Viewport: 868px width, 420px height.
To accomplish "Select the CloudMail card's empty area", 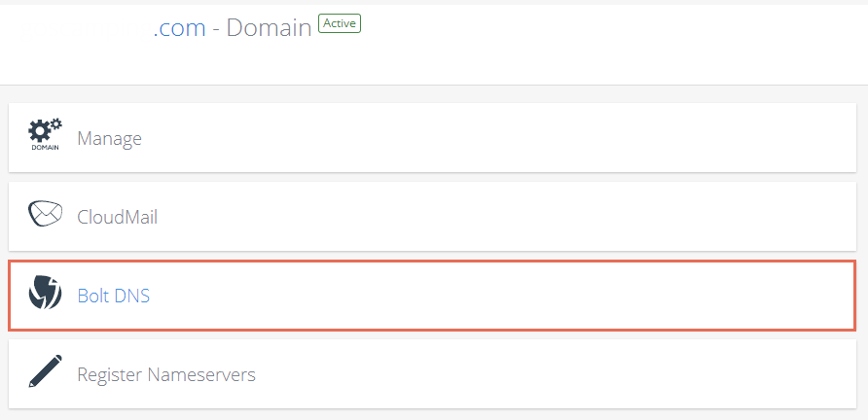I will pos(498,217).
